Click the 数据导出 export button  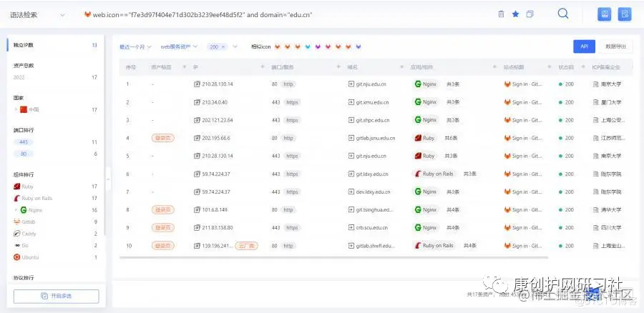(615, 46)
